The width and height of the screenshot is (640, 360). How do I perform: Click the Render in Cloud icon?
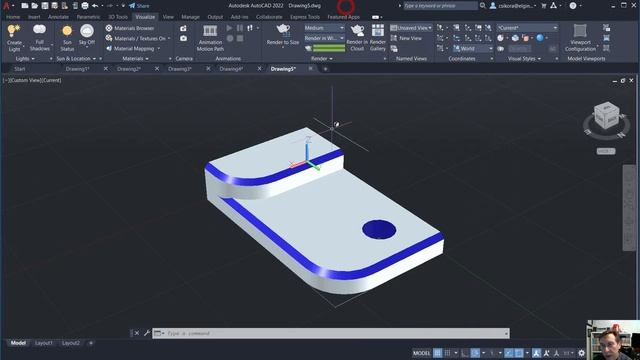tap(357, 30)
